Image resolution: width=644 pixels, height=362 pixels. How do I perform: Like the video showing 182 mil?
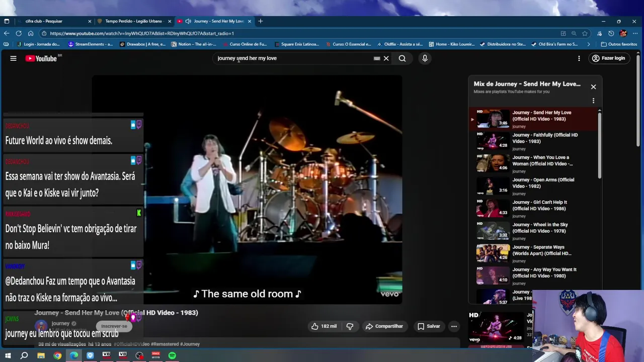[324, 326]
